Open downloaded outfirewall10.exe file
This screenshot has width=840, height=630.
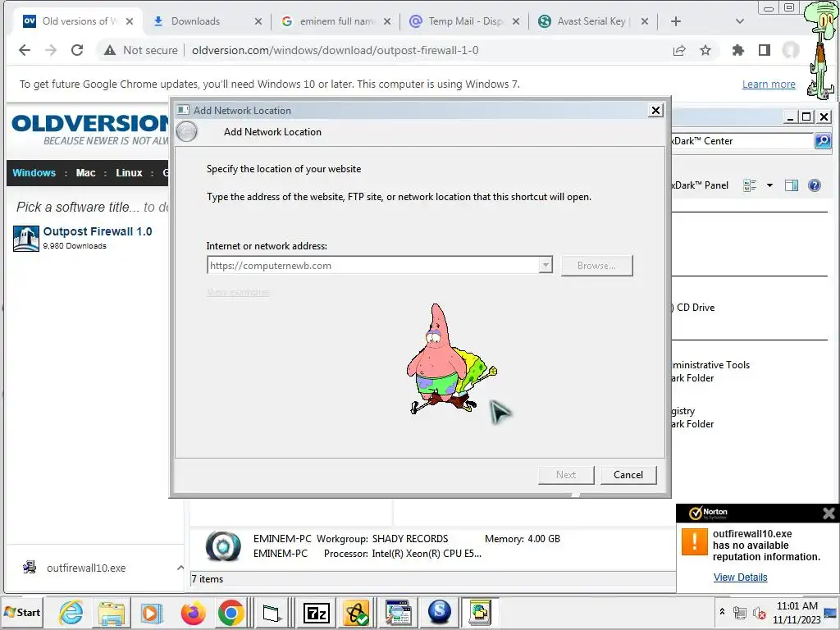pyautogui.click(x=85, y=568)
